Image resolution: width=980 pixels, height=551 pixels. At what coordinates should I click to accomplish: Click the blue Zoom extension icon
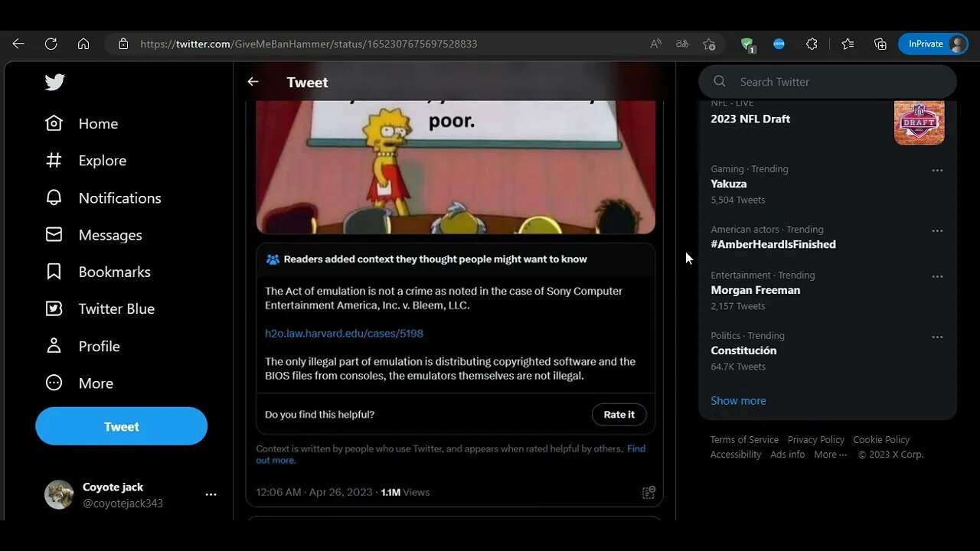tap(779, 44)
